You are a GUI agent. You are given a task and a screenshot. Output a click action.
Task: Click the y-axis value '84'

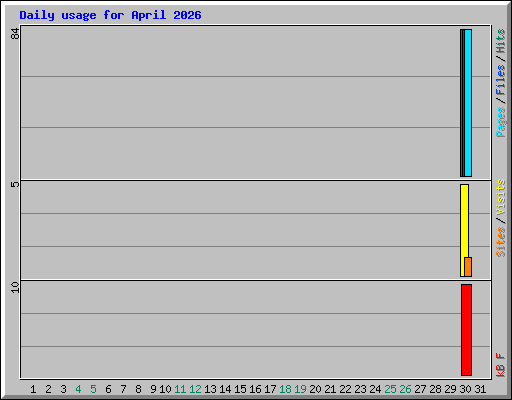[x=15, y=33]
